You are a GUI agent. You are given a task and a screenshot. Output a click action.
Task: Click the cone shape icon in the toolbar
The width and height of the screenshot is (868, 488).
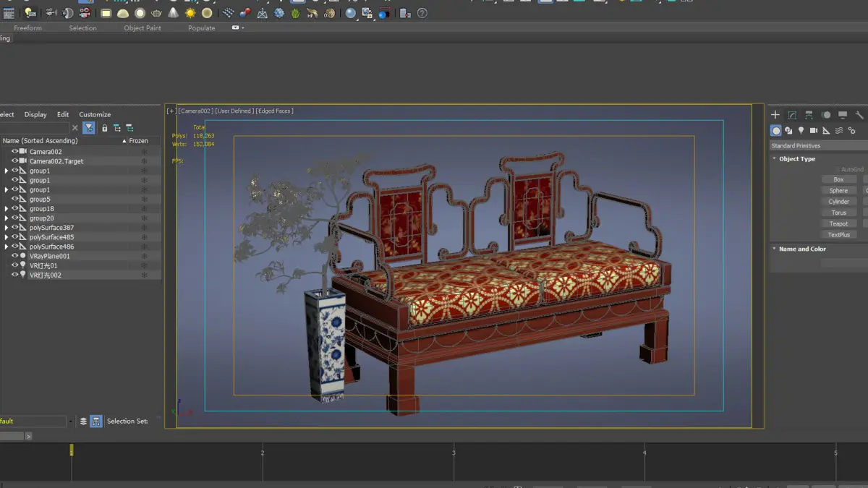[x=174, y=13]
